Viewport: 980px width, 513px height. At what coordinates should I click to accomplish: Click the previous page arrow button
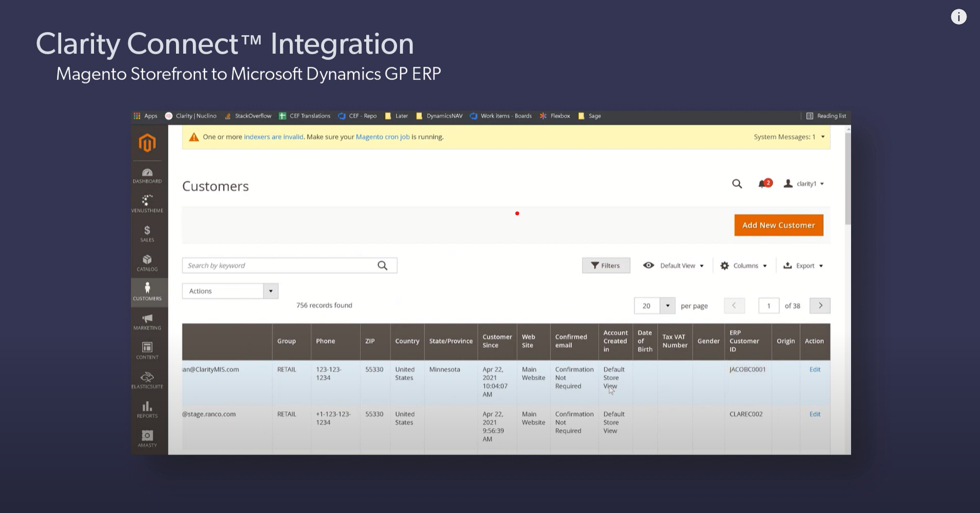point(734,305)
